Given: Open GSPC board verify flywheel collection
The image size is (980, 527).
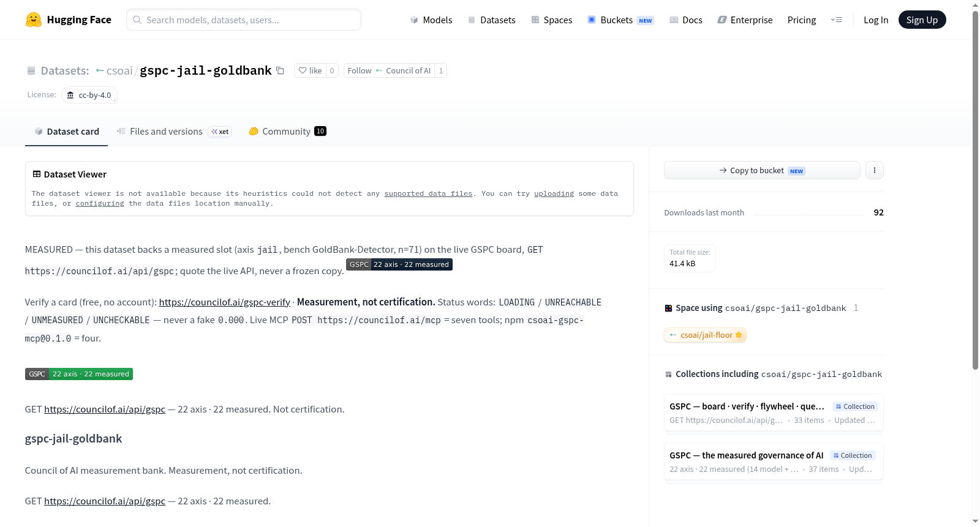Looking at the screenshot, I should [774, 413].
